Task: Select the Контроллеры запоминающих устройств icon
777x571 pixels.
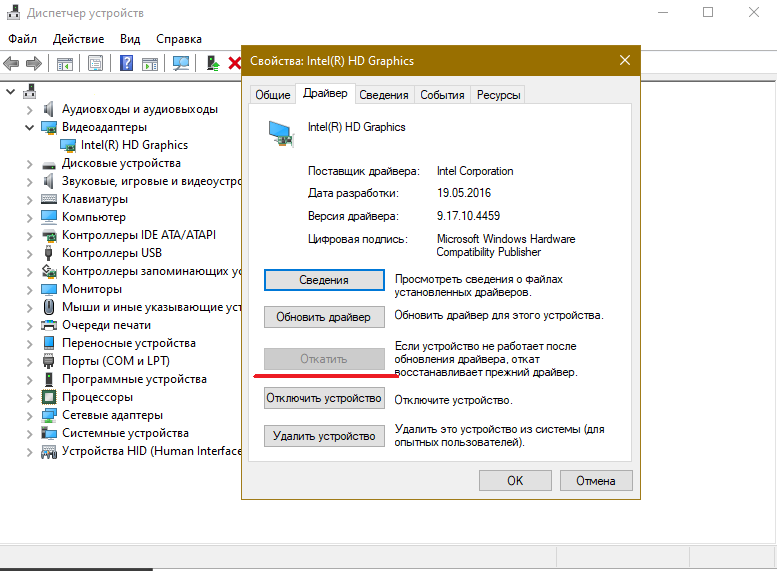Action: click(49, 271)
